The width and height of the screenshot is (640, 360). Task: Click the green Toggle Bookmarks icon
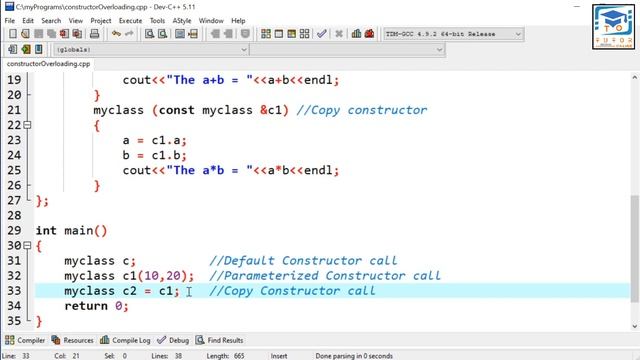26,49
